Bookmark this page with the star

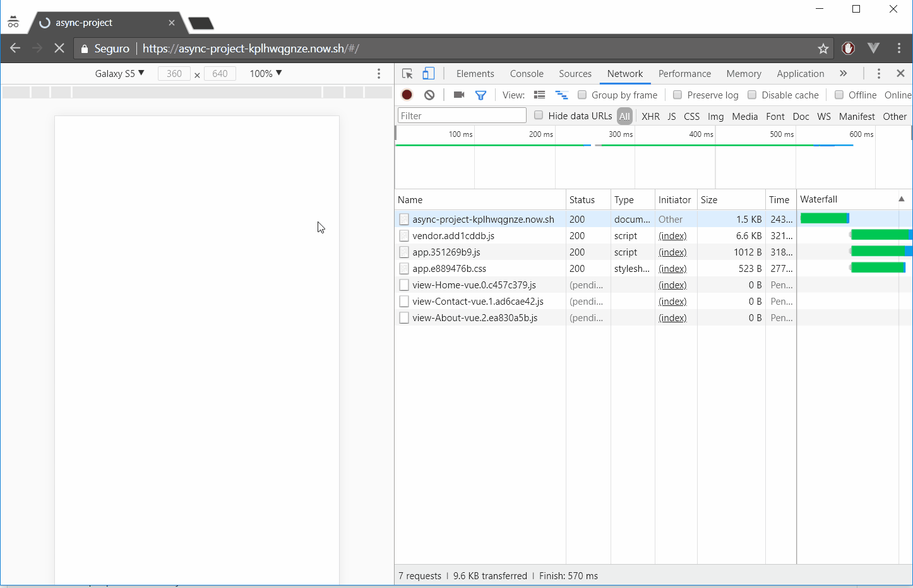[x=823, y=49]
